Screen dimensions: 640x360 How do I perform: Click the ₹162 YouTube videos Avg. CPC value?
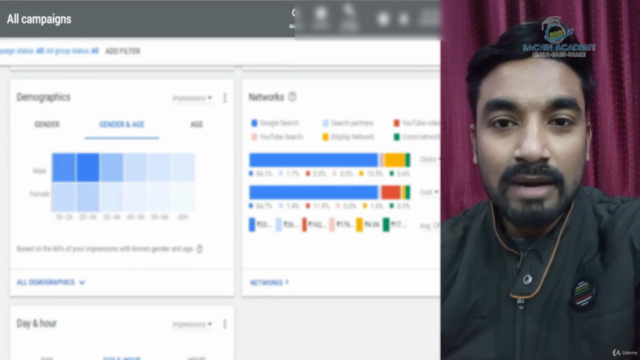(x=316, y=225)
